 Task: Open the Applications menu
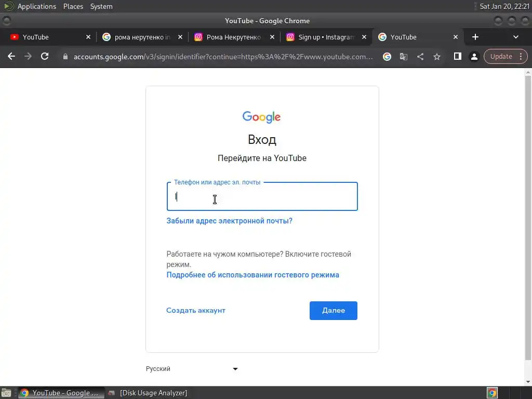pyautogui.click(x=37, y=6)
